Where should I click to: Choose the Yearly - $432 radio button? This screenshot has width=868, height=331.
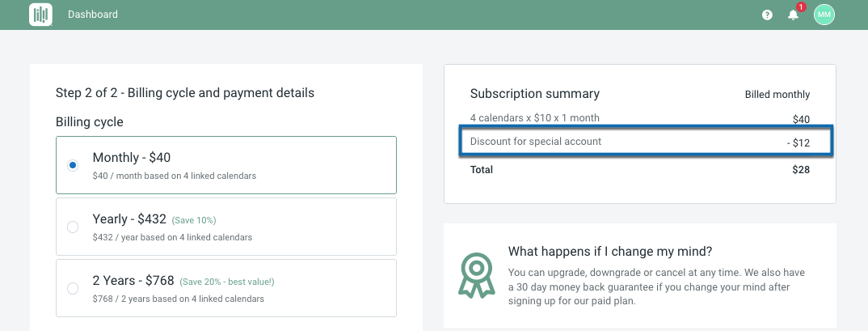[x=73, y=227]
